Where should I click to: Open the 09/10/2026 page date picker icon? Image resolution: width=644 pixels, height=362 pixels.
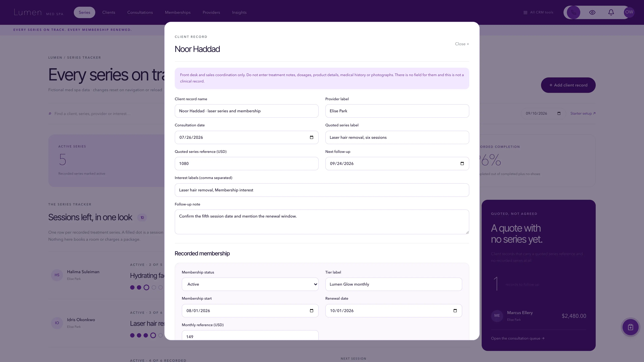click(x=559, y=113)
